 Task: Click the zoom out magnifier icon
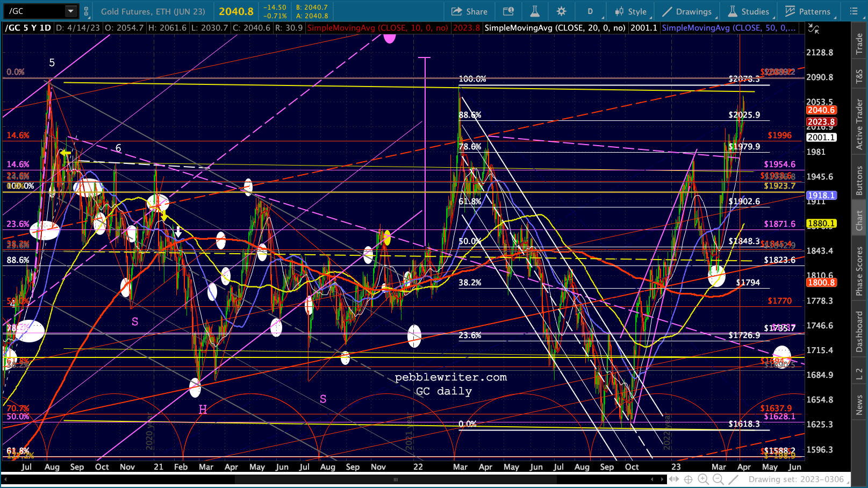[718, 479]
